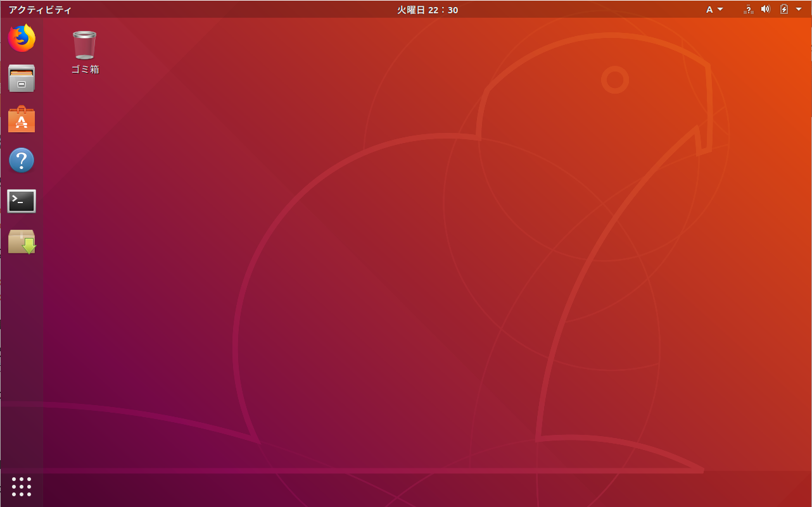Open the input source 'A' menu

714,9
